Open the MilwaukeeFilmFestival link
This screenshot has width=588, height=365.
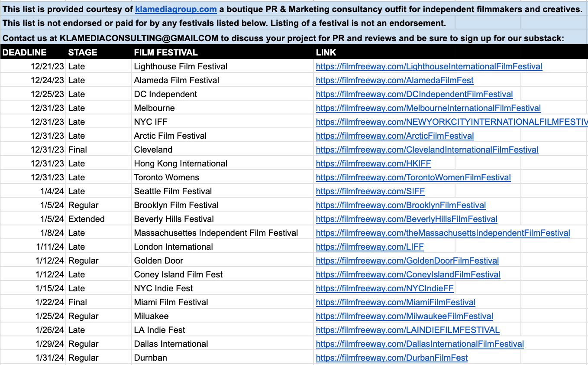pyautogui.click(x=404, y=316)
